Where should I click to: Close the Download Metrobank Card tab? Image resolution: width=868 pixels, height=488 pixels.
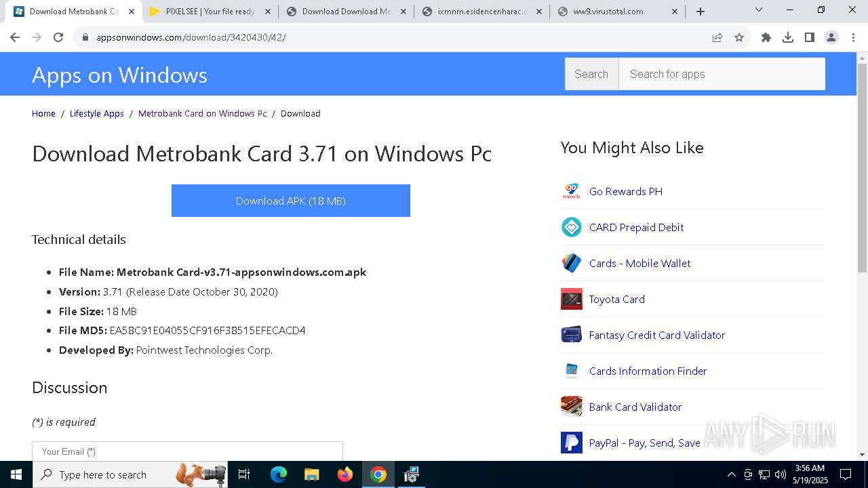(x=132, y=12)
